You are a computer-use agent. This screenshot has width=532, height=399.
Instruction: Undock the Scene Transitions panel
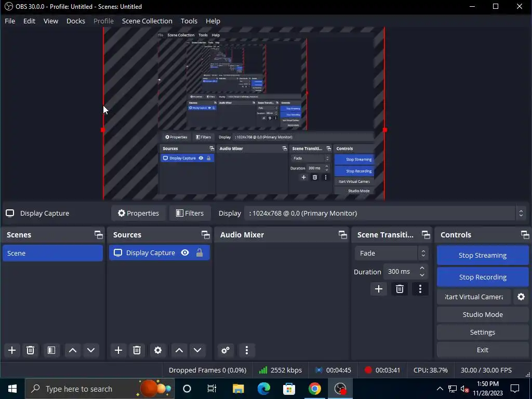pos(426,235)
